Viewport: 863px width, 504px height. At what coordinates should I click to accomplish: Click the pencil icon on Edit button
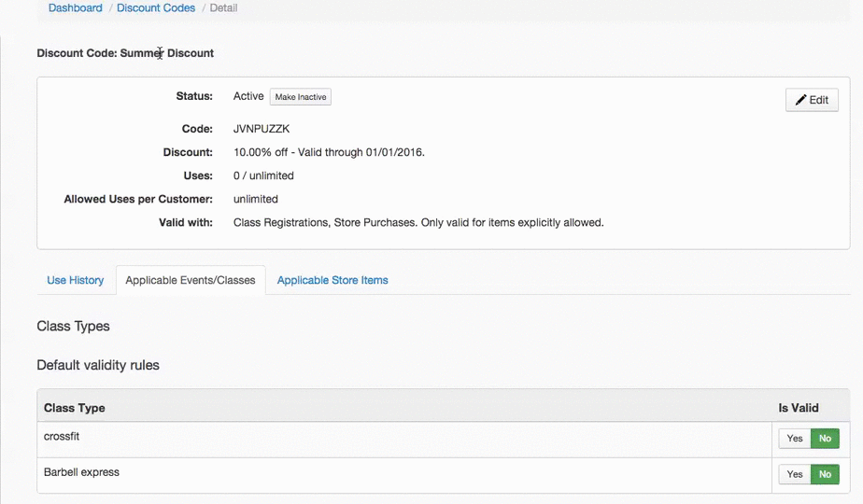[800, 100]
